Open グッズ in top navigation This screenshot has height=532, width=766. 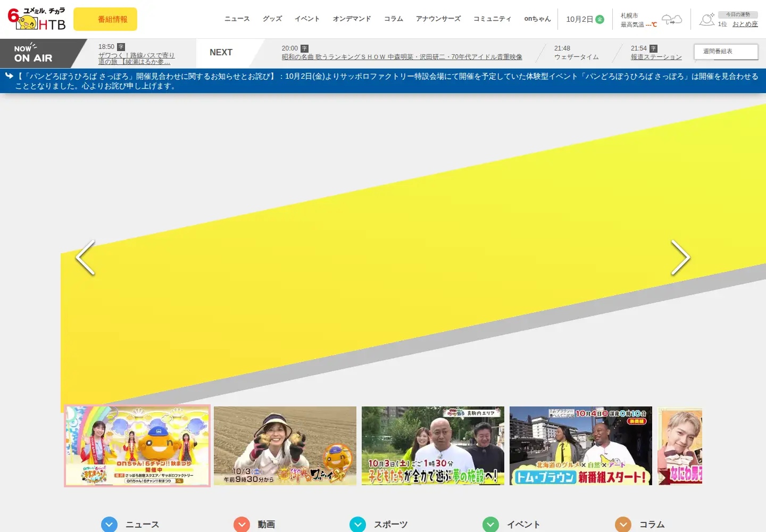click(272, 19)
